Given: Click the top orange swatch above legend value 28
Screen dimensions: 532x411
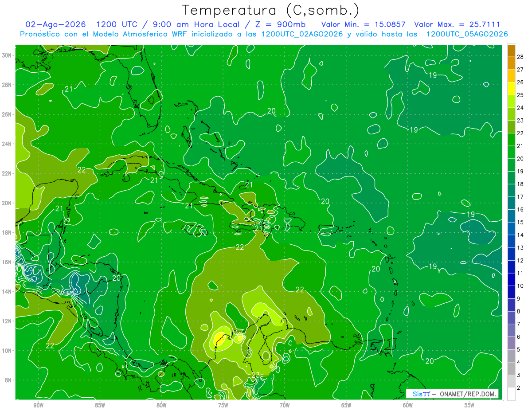Looking at the screenshot, I should [511, 51].
